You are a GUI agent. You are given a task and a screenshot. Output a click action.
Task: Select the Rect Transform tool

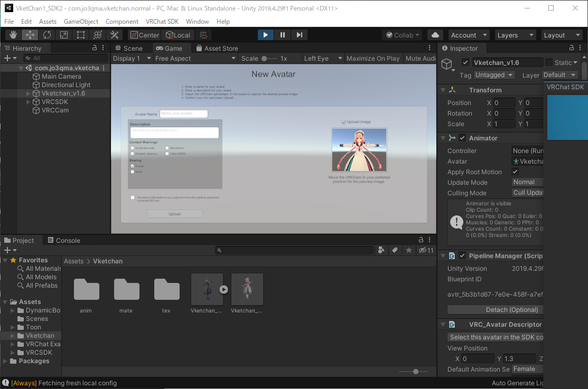tap(80, 35)
